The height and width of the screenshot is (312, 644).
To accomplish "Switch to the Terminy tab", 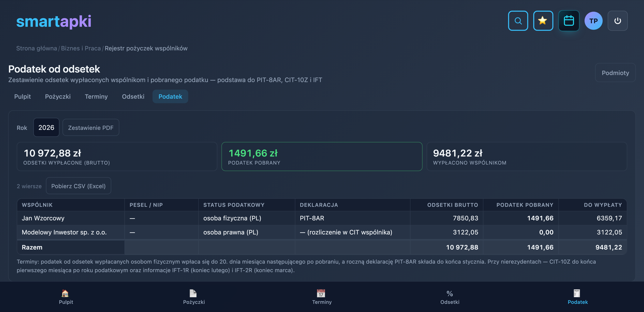I will click(96, 97).
